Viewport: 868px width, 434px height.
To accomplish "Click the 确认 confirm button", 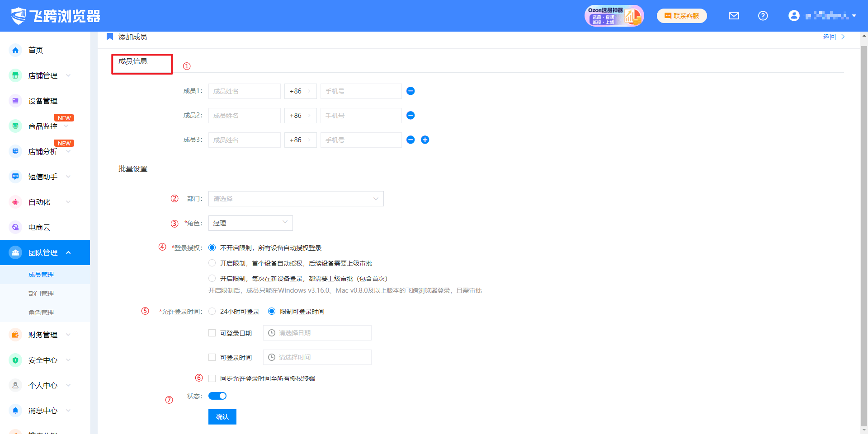I will (x=222, y=417).
